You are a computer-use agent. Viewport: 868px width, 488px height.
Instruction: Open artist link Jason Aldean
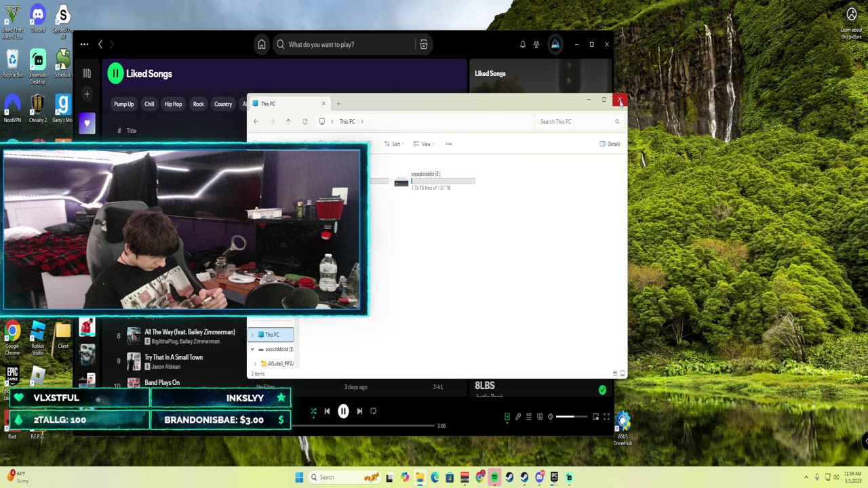click(x=166, y=367)
